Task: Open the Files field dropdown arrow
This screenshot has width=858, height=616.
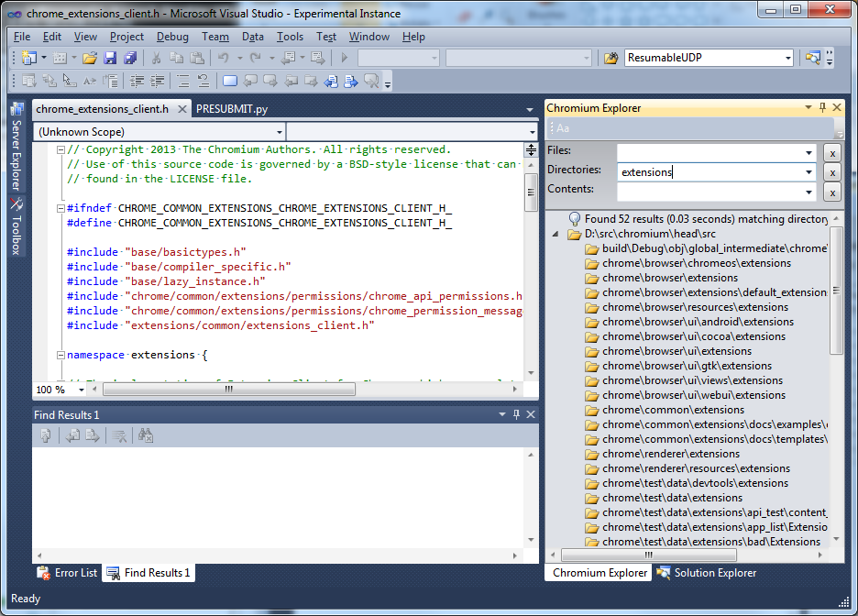Action: click(808, 153)
